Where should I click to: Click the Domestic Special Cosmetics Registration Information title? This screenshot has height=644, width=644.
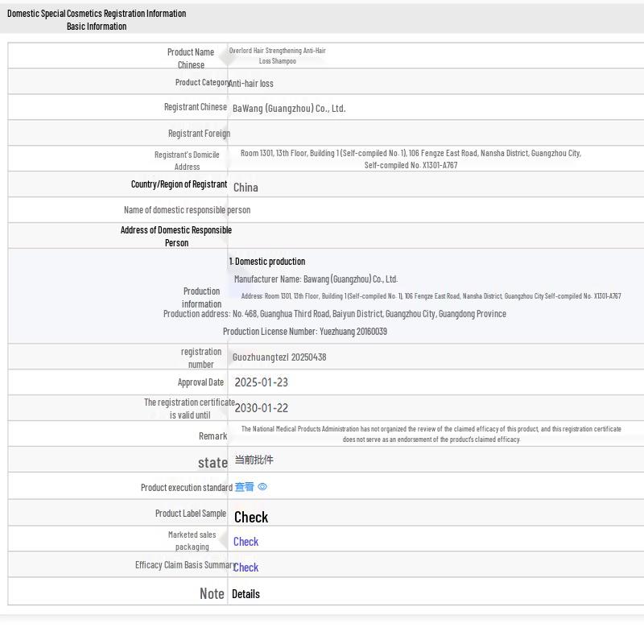[x=97, y=14]
